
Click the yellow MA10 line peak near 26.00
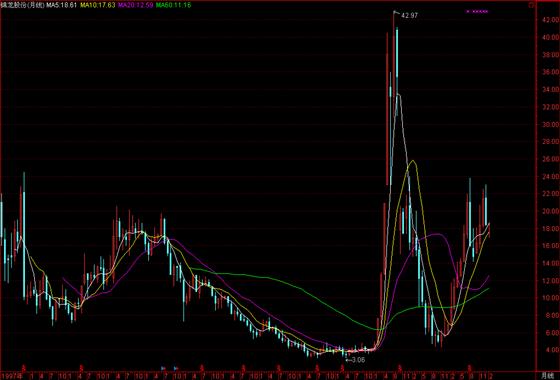tap(413, 161)
